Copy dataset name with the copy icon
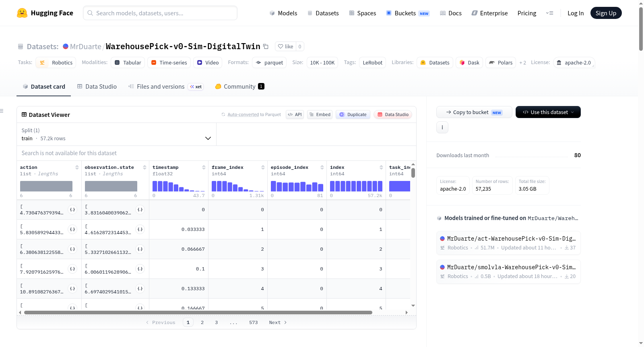 click(x=266, y=46)
